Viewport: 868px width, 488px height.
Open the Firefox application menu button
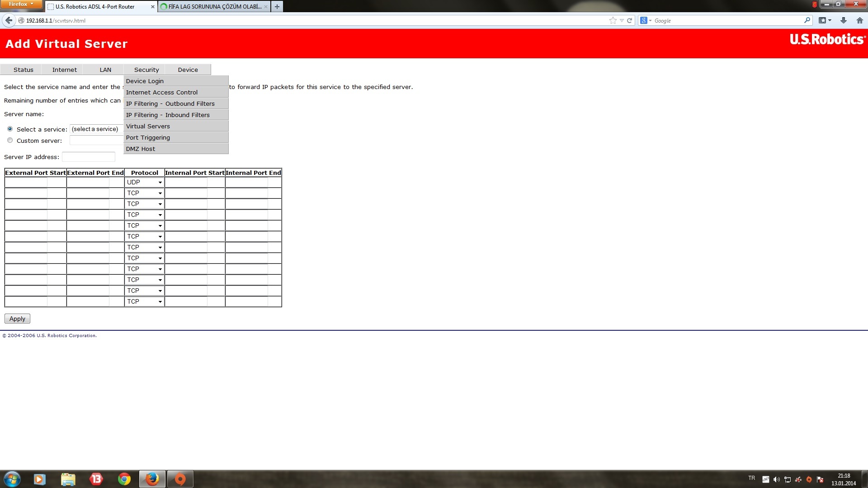point(21,4)
